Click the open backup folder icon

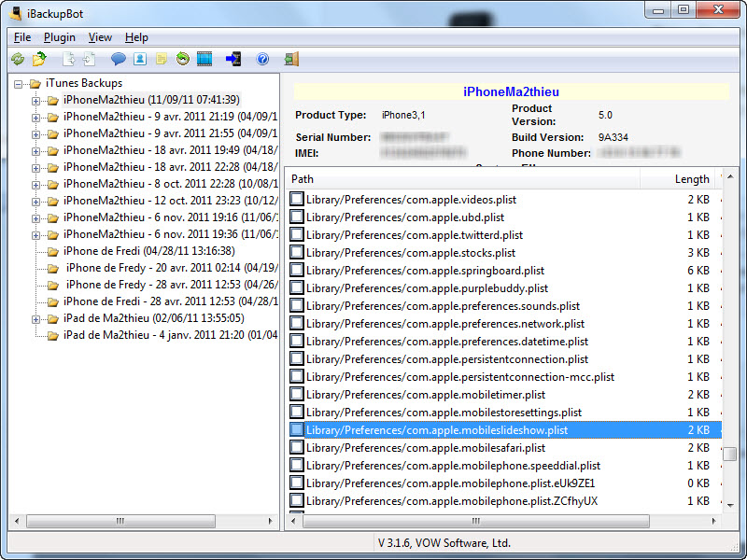click(x=39, y=59)
